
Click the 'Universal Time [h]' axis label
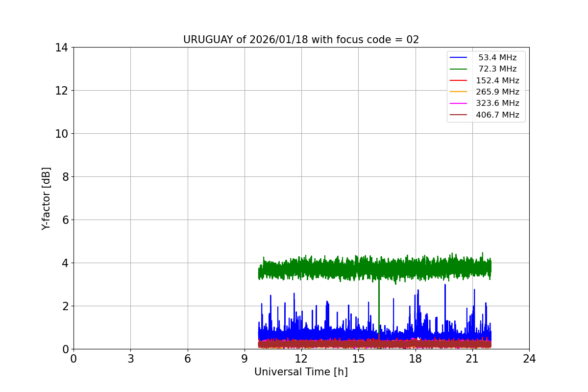tap(301, 372)
